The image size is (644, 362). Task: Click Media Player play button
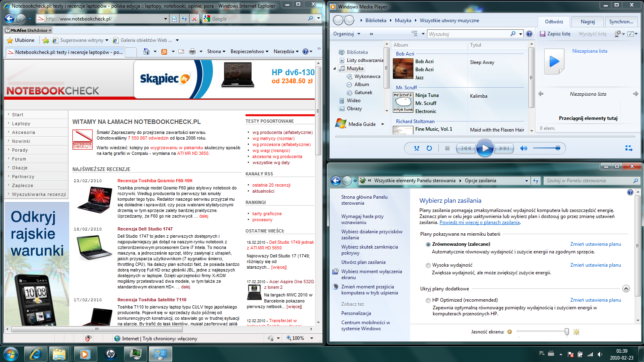[x=485, y=148]
